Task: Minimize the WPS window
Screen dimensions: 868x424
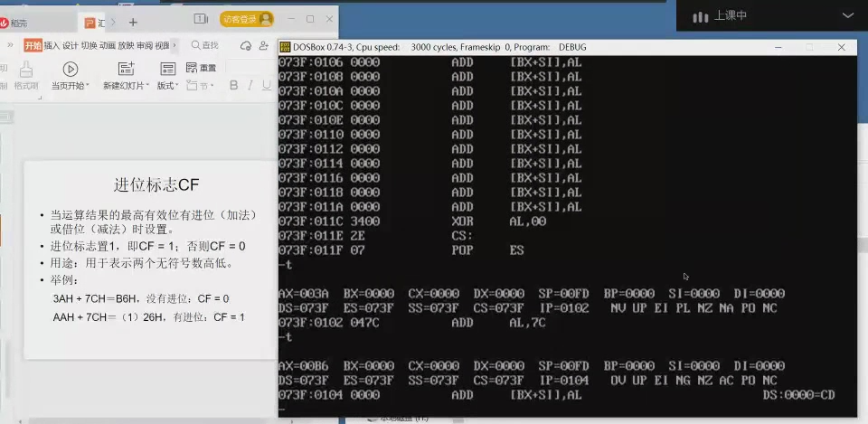Action: tap(290, 19)
